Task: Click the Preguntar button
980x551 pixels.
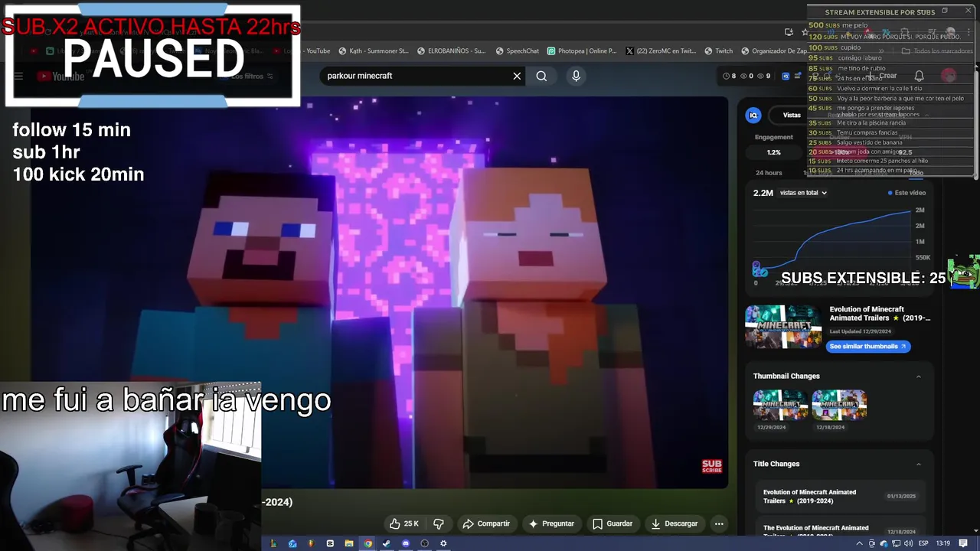Action: [x=551, y=523]
